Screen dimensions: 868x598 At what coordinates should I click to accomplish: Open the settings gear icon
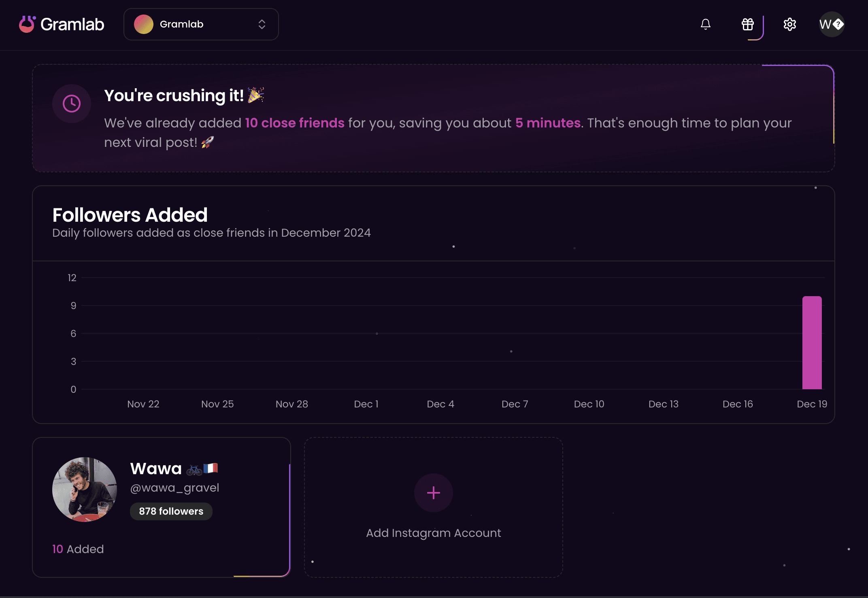tap(789, 24)
